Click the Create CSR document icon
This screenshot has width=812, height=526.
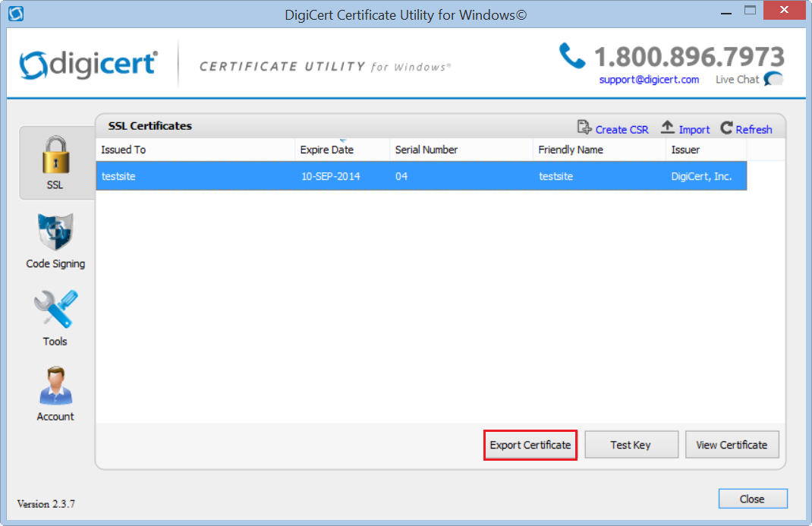(584, 128)
